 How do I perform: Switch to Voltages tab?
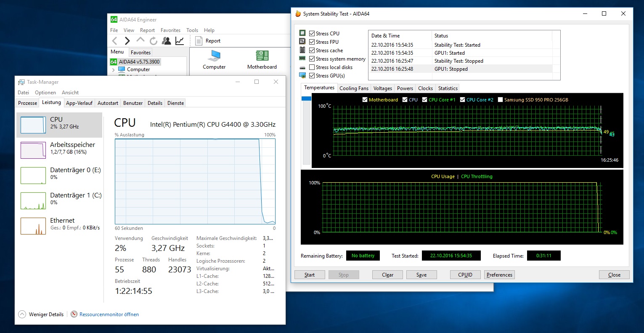coord(383,88)
